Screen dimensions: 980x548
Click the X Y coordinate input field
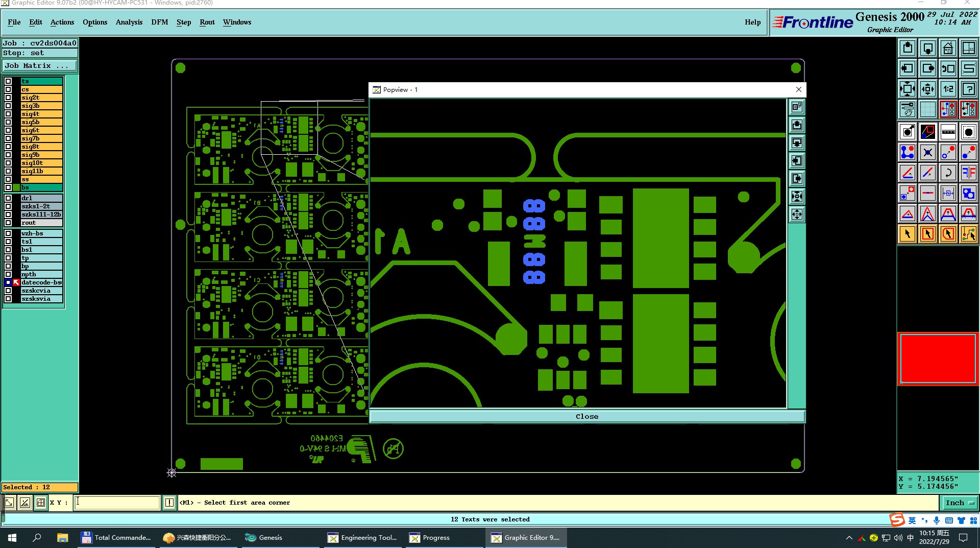tap(117, 503)
